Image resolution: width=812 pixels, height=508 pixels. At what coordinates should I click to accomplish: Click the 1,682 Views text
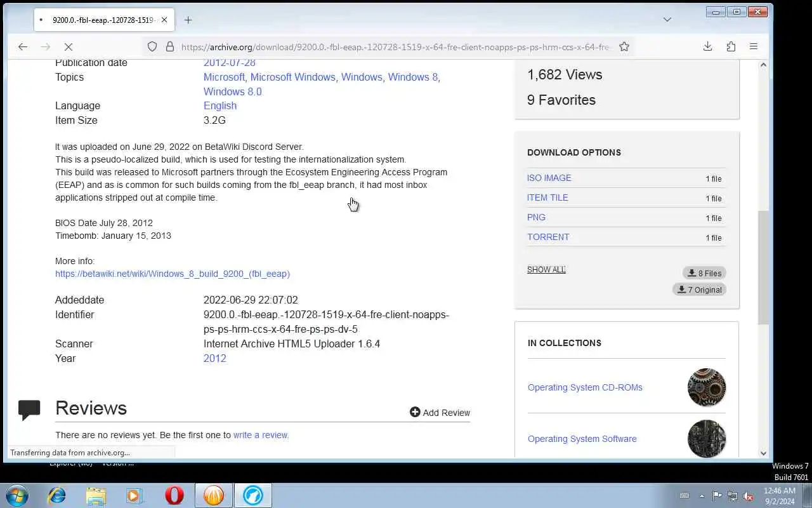click(565, 74)
